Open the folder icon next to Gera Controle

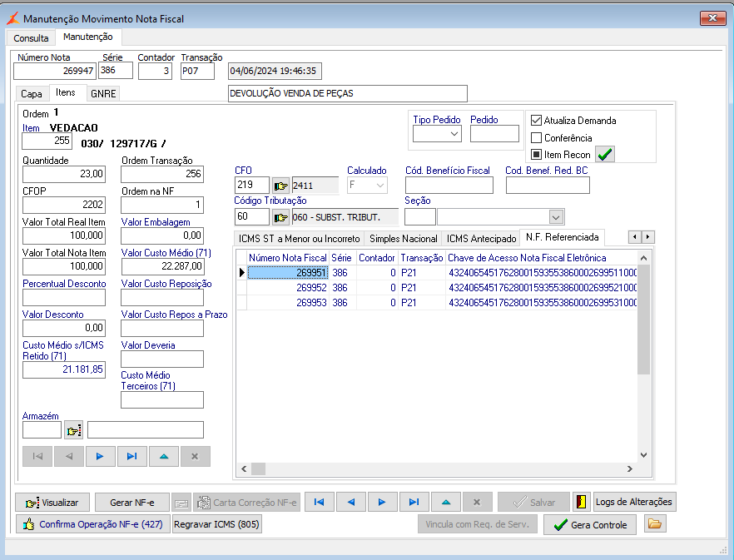click(655, 524)
